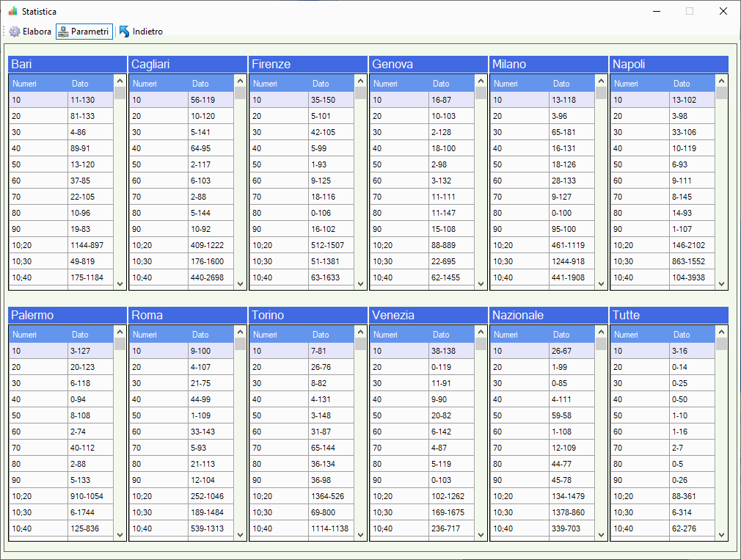Click the Cagliari list scroll-up arrow
741x560 pixels.
pos(240,81)
